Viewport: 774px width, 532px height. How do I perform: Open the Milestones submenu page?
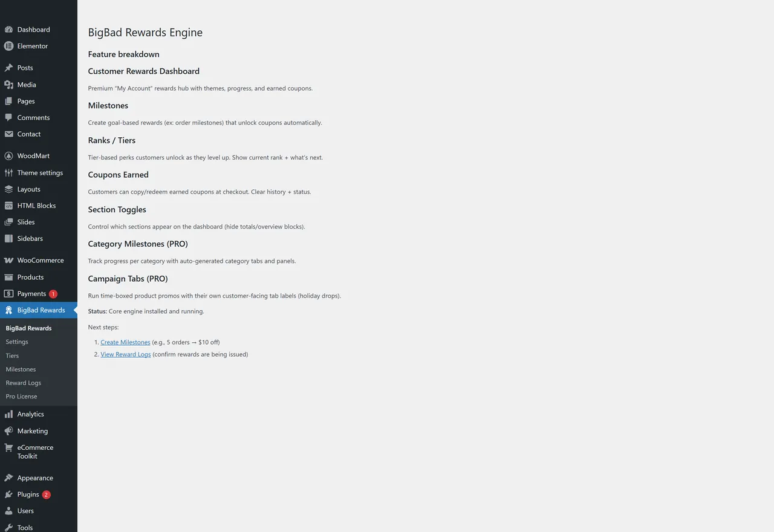[21, 369]
